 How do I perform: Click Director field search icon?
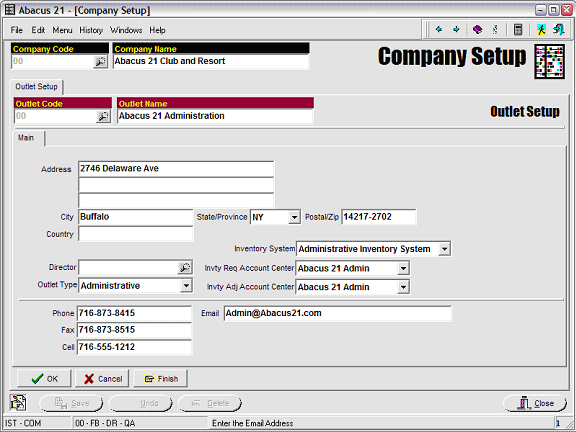coord(185,267)
